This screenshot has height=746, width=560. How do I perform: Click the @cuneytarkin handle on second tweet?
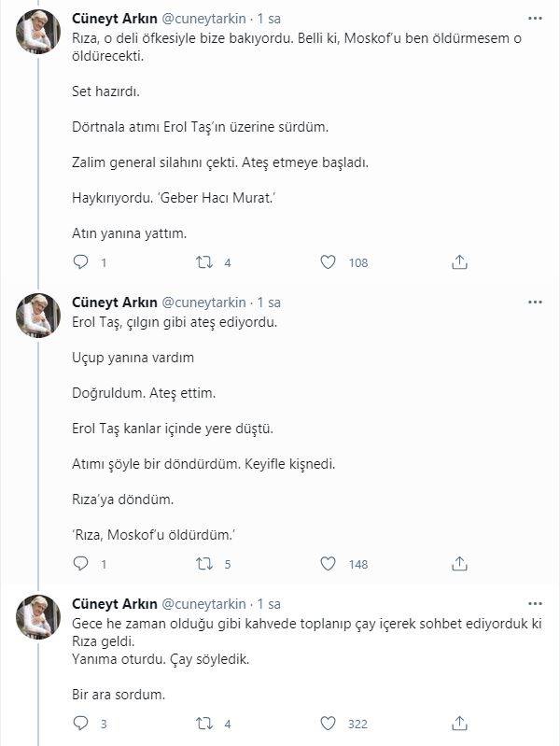204,303
